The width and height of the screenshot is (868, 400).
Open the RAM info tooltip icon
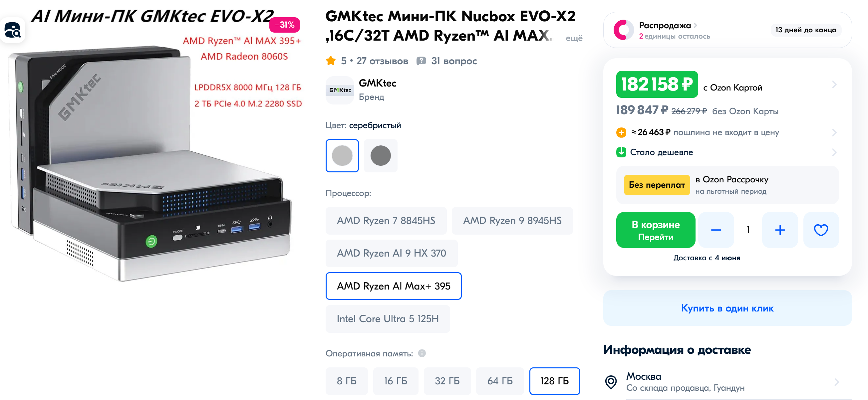422,353
